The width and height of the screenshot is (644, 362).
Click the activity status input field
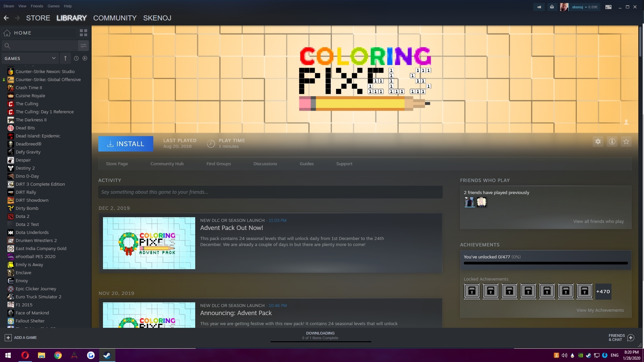270,192
